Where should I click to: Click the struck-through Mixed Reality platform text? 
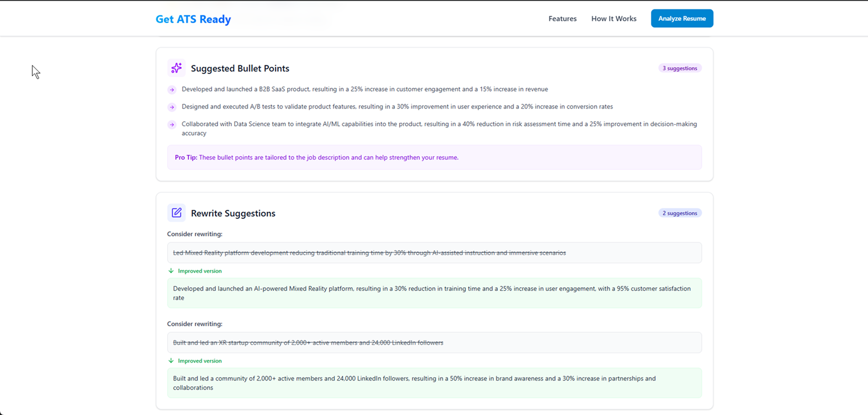coord(369,253)
